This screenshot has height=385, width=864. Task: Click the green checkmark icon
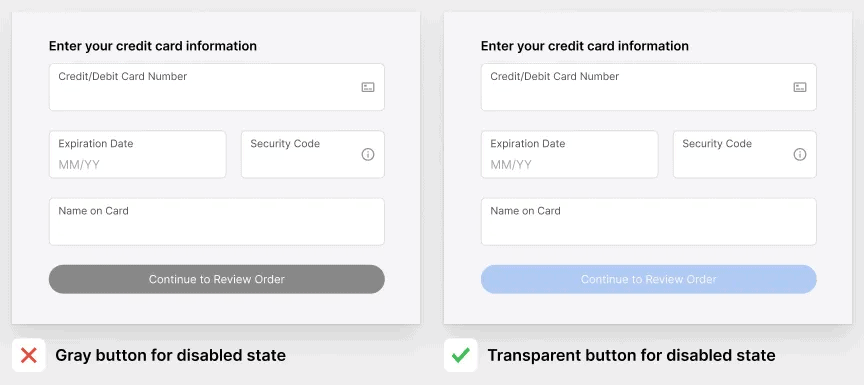(461, 355)
